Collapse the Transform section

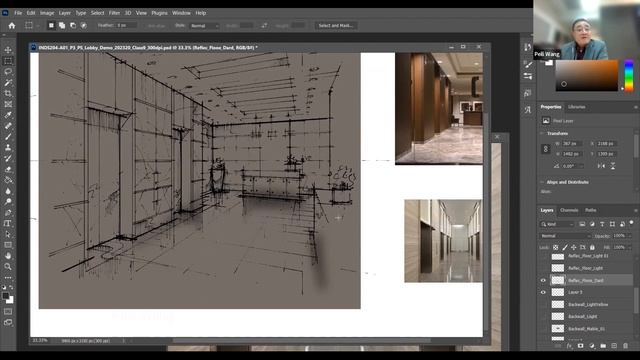point(542,133)
